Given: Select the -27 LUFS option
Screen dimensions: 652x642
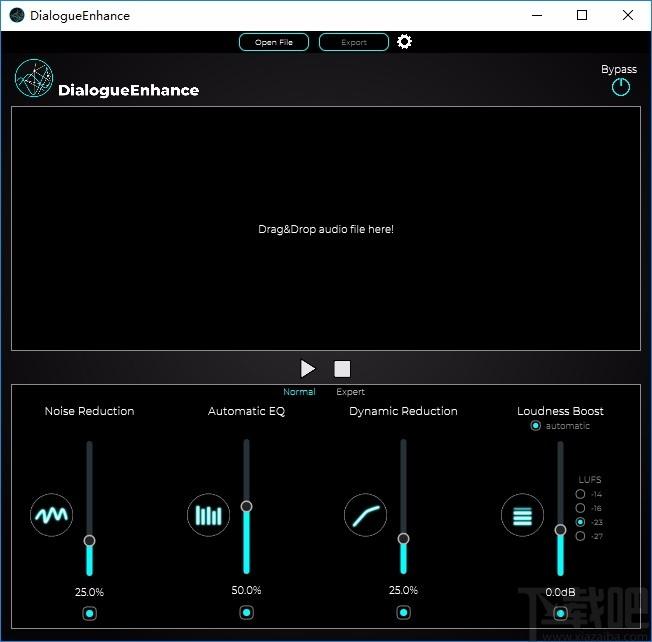Looking at the screenshot, I should click(580, 536).
